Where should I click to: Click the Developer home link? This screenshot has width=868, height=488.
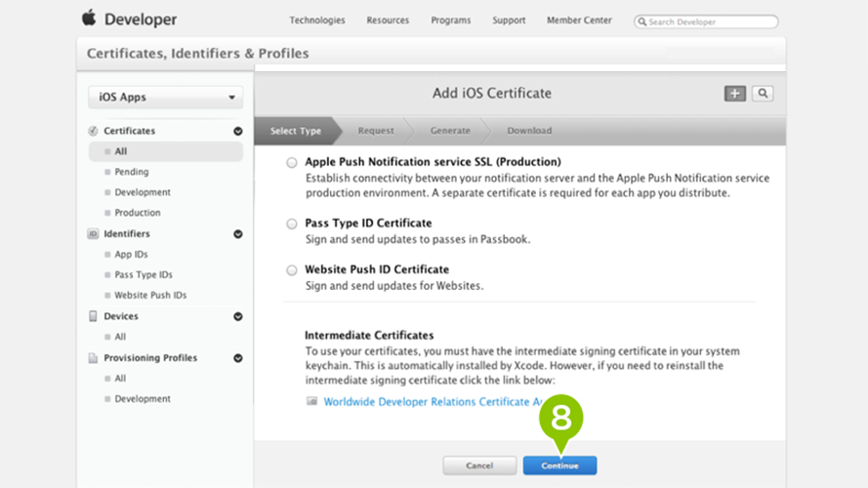[141, 20]
